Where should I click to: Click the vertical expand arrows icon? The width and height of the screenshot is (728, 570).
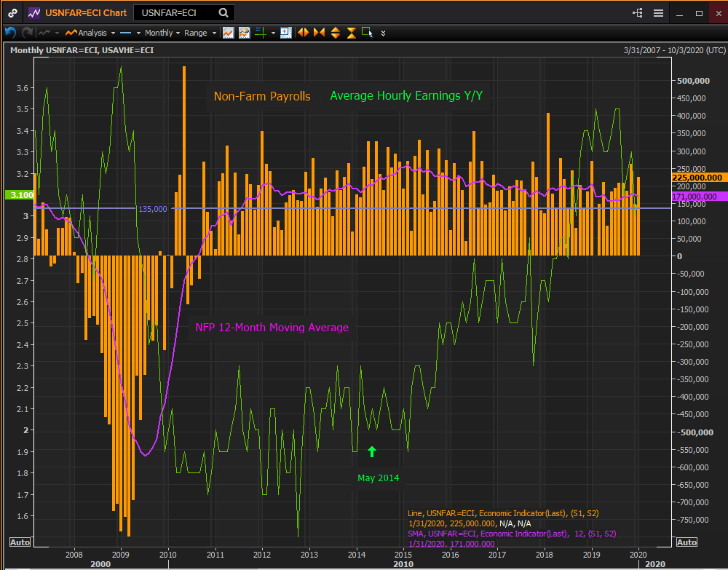click(x=336, y=33)
